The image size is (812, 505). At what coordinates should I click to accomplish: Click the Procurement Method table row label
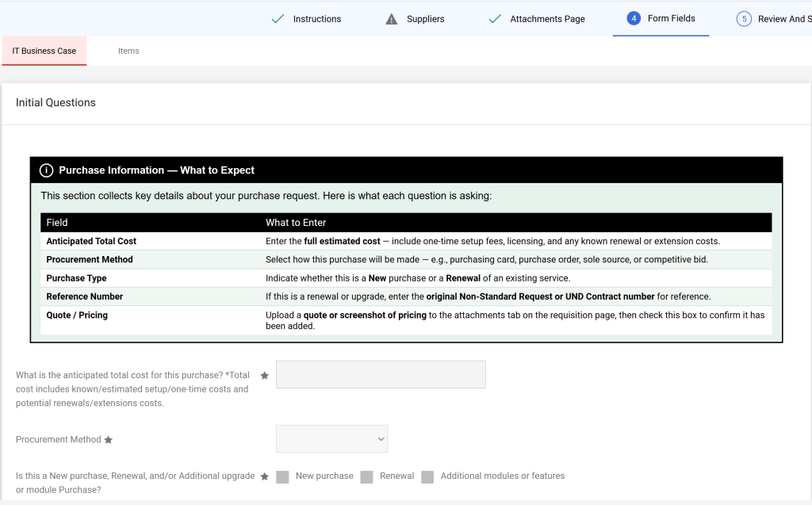90,259
